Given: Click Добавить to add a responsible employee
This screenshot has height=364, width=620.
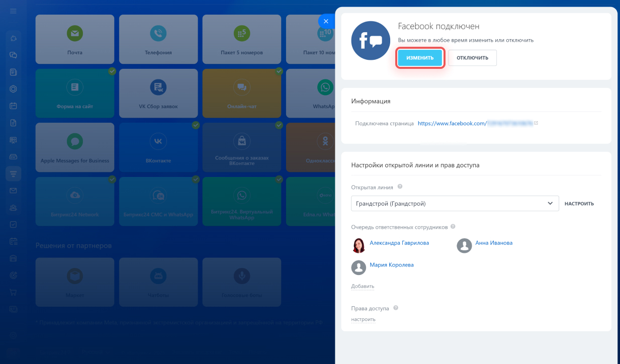Looking at the screenshot, I should pyautogui.click(x=363, y=287).
